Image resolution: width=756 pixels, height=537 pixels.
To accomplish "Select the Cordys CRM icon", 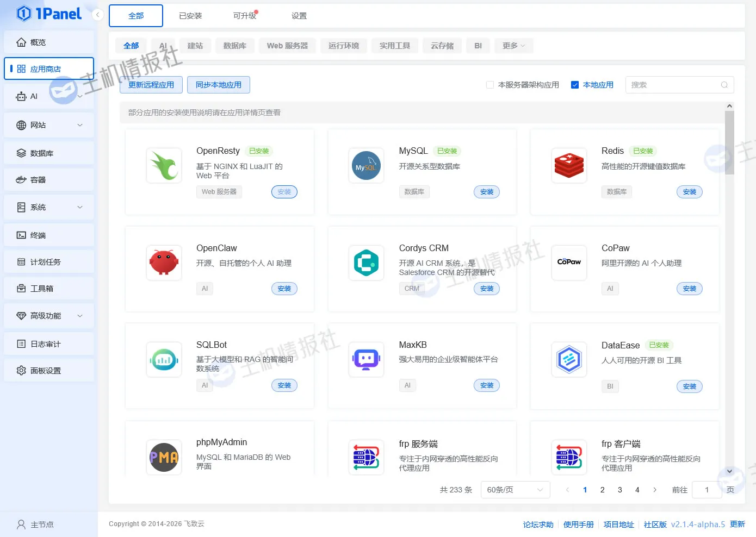I will [x=366, y=263].
